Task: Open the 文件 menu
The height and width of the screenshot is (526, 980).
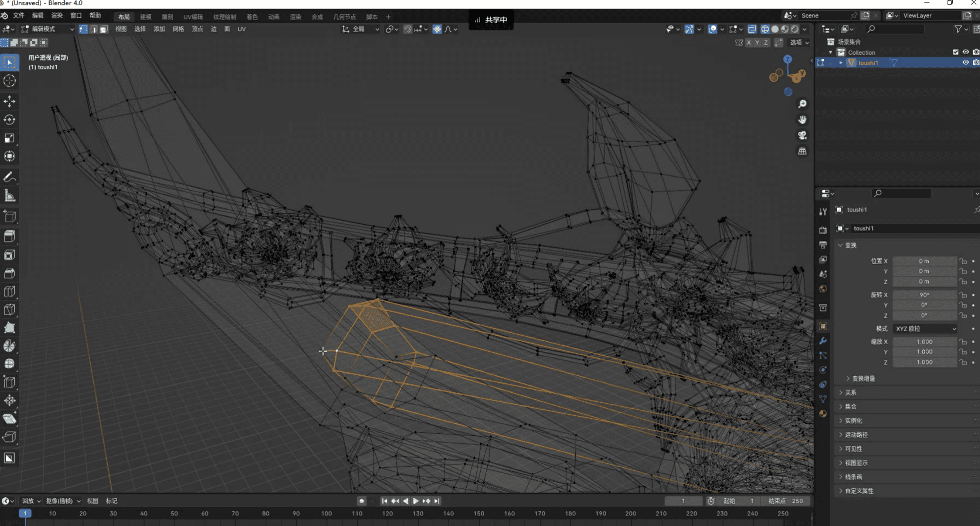Action: click(x=19, y=15)
